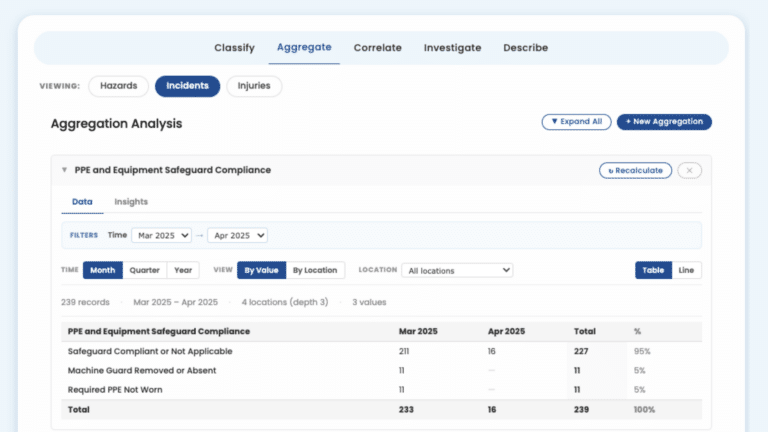Select the Safeguard Compliant or Not Applicable row
The width and height of the screenshot is (768, 432).
381,351
